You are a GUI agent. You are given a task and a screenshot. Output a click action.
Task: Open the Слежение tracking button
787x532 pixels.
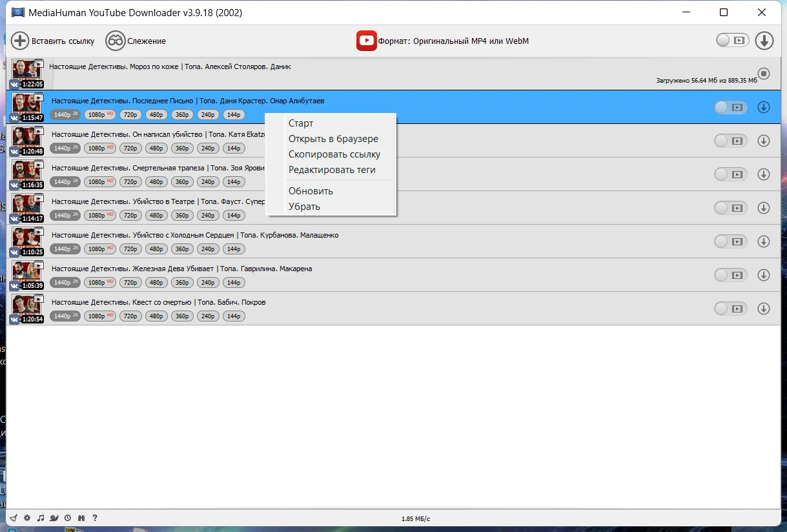[136, 41]
